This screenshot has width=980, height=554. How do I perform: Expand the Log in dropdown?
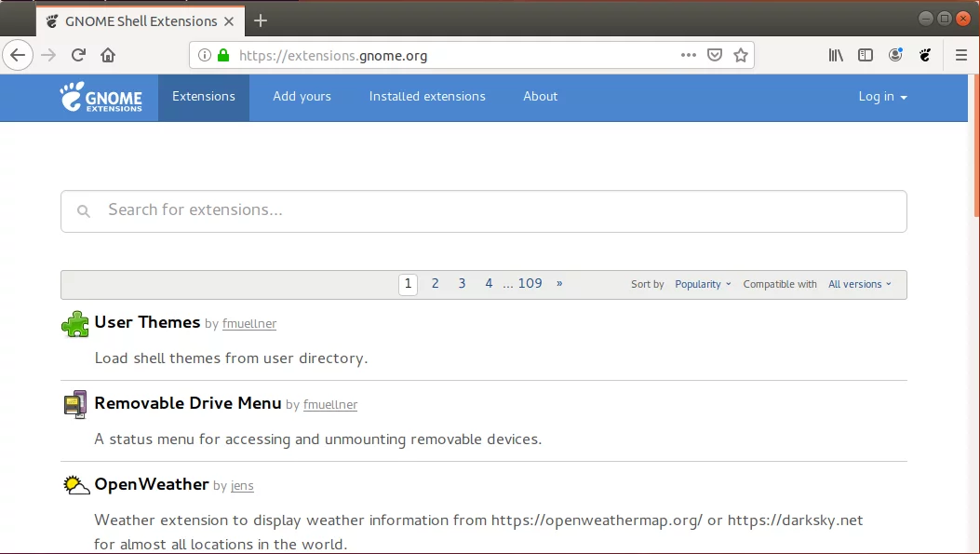point(882,96)
